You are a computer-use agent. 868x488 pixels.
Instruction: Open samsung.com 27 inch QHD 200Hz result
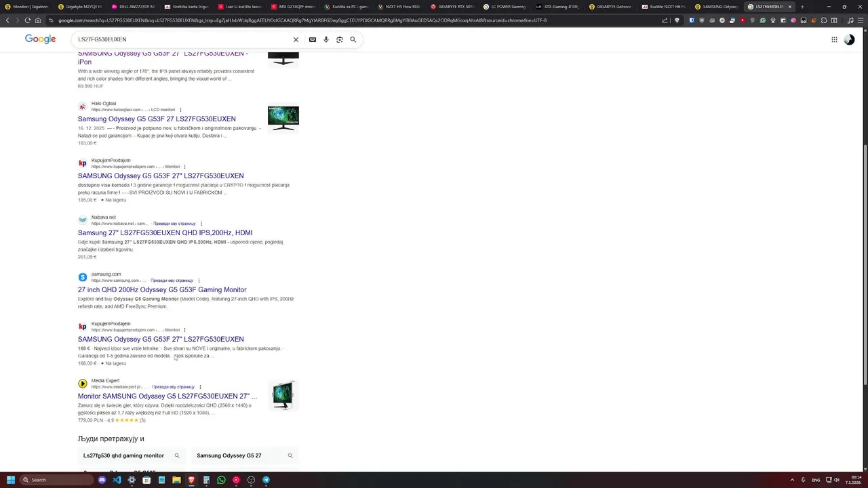point(162,289)
